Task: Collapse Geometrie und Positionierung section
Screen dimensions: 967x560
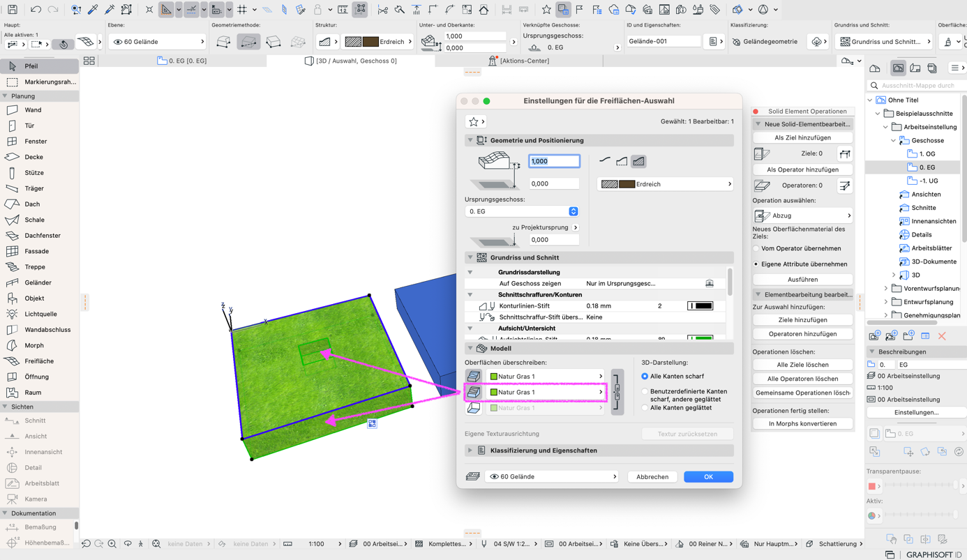Action: [x=470, y=140]
